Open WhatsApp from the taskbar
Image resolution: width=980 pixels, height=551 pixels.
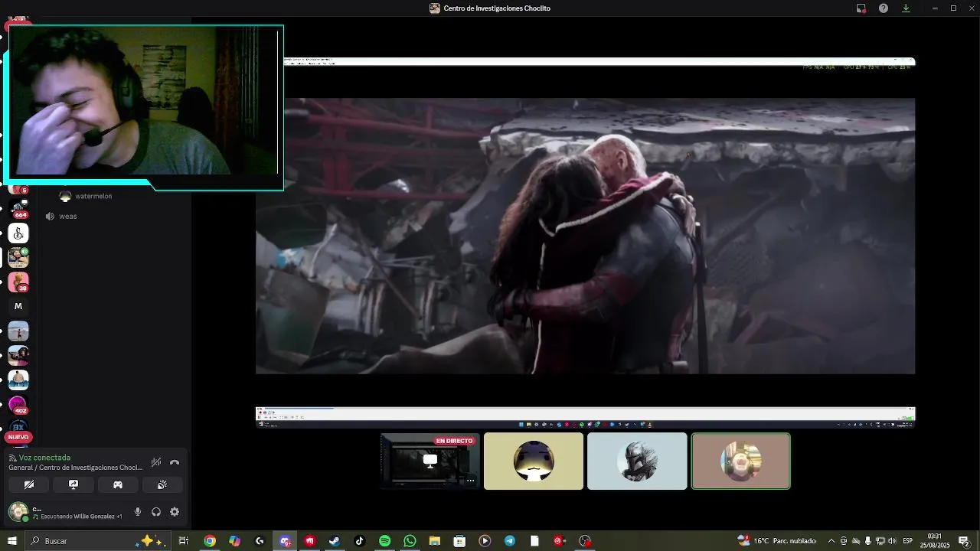[410, 541]
